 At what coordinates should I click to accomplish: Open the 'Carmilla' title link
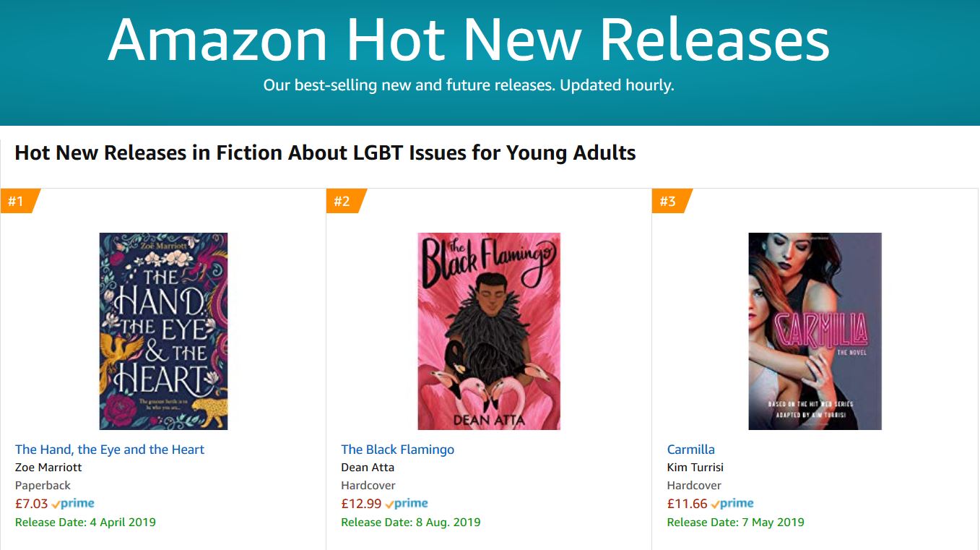click(690, 450)
